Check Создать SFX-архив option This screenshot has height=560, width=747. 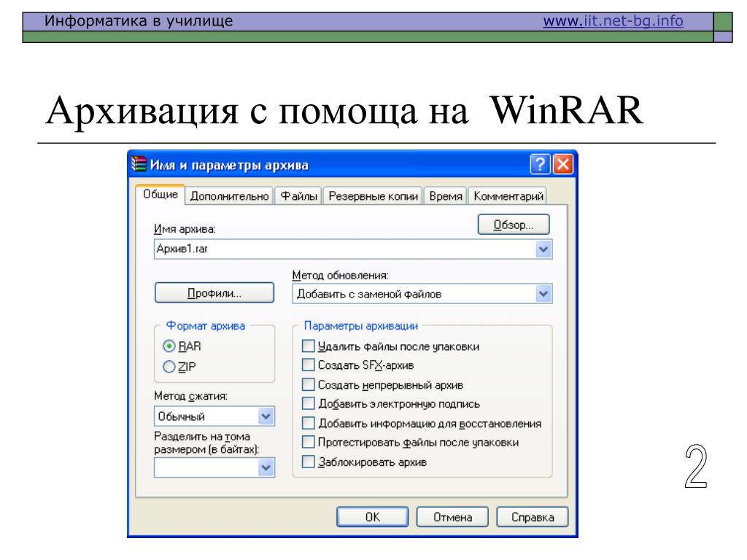pos(309,365)
